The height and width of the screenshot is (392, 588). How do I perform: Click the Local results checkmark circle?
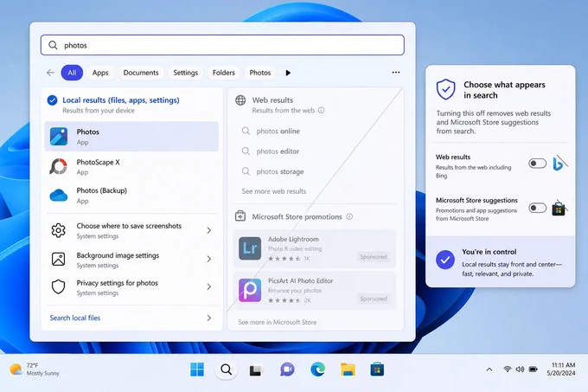52,100
